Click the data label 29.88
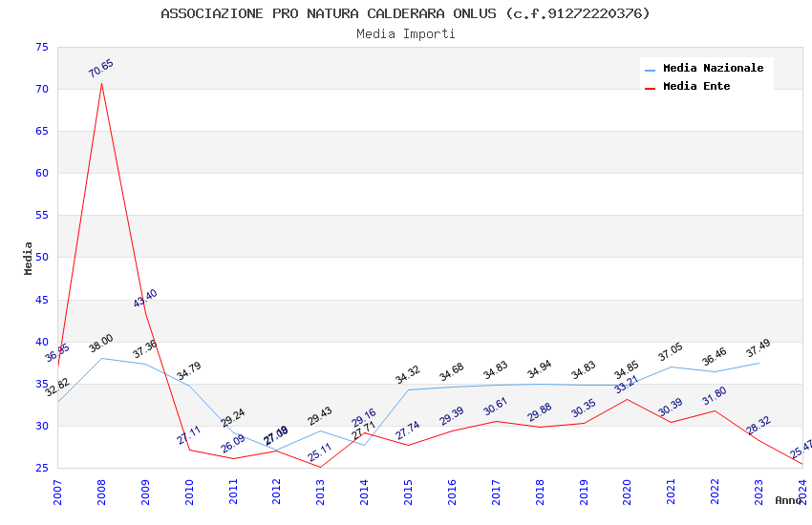Image resolution: width=812 pixels, height=525 pixels. [540, 412]
